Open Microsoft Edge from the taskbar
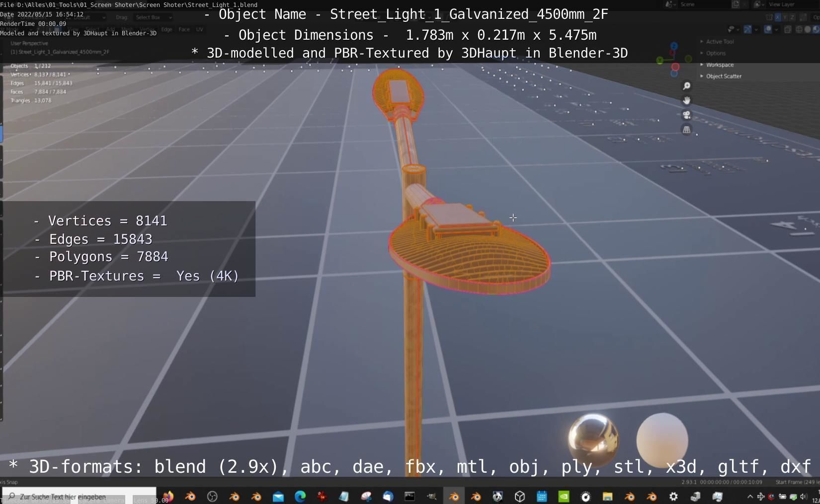The height and width of the screenshot is (504, 820). click(300, 496)
